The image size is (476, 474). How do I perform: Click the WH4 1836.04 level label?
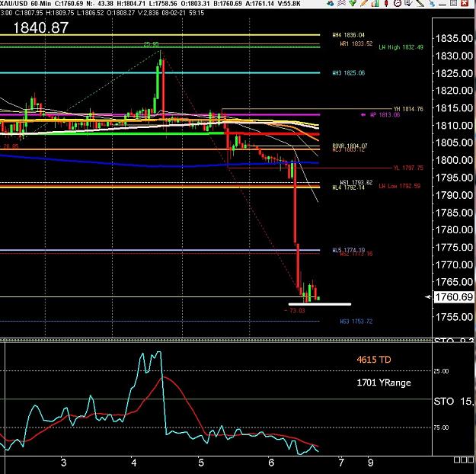[x=349, y=35]
